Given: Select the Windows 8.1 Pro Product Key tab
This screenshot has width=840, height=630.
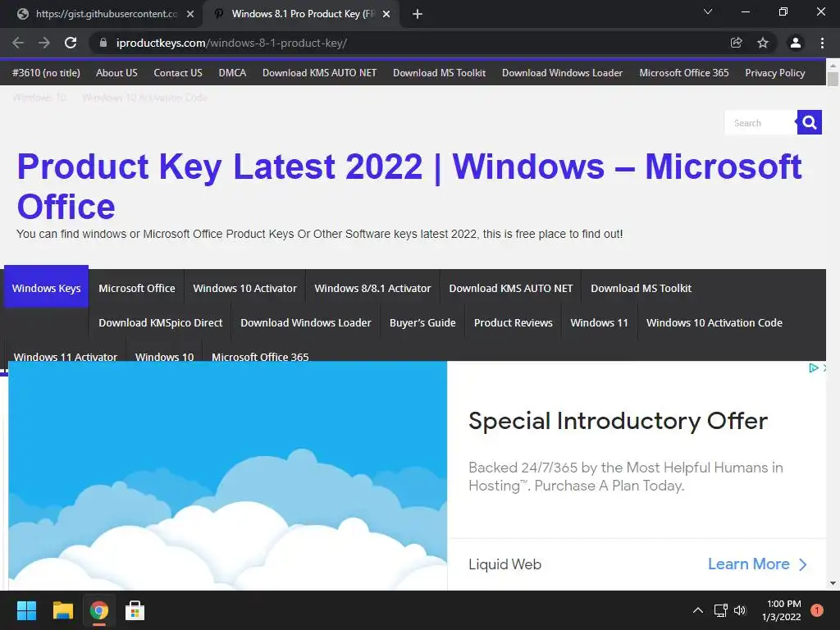Looking at the screenshot, I should 301,14.
